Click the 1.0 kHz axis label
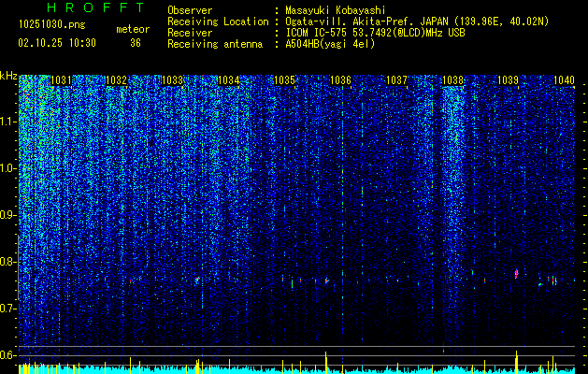The image size is (588, 374). (8, 168)
